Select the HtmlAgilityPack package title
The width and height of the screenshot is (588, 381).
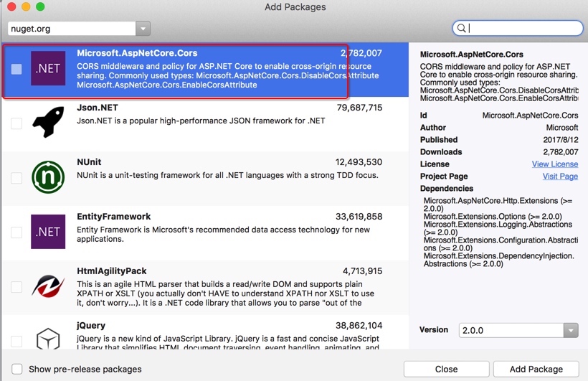[x=111, y=271]
